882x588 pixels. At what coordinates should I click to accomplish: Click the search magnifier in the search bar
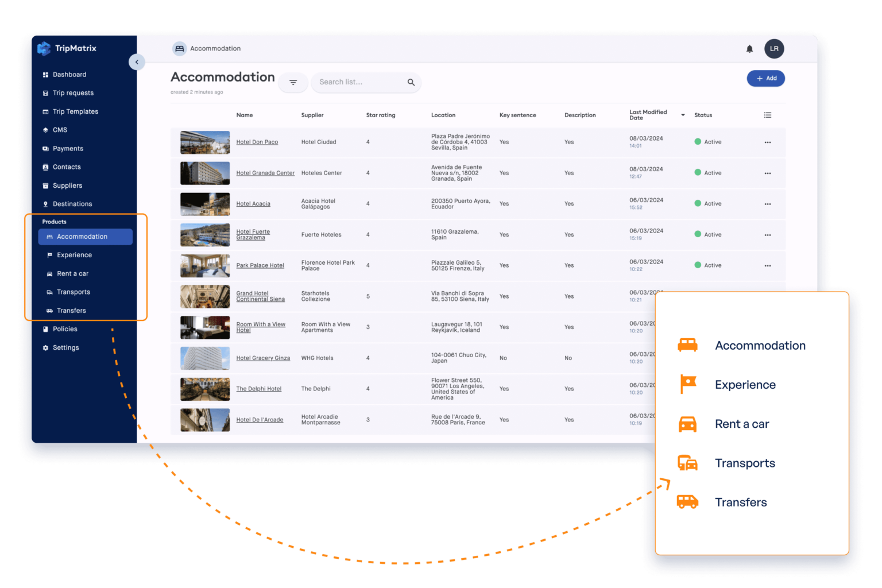[411, 82]
